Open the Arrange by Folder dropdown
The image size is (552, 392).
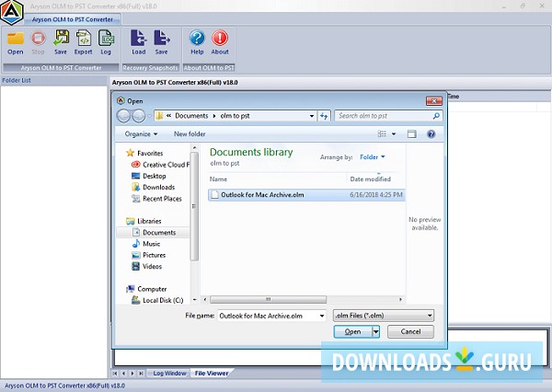(372, 157)
